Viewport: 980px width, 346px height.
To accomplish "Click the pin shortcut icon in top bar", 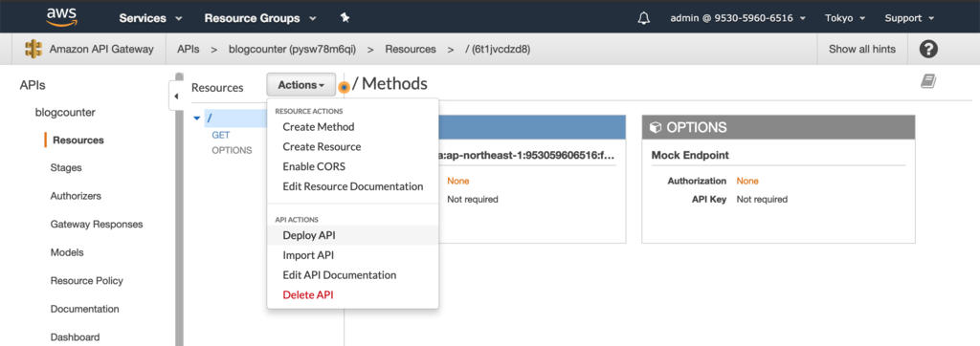I will click(345, 18).
